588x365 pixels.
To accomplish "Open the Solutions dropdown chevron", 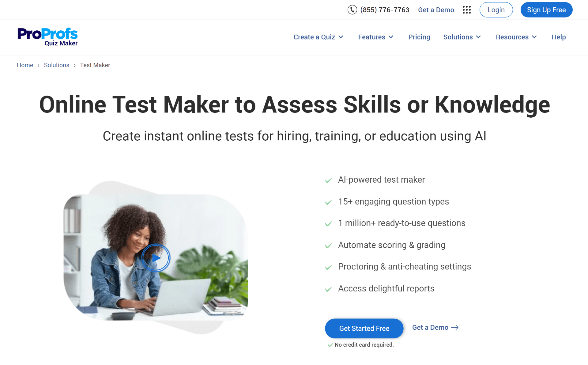I will coord(478,37).
